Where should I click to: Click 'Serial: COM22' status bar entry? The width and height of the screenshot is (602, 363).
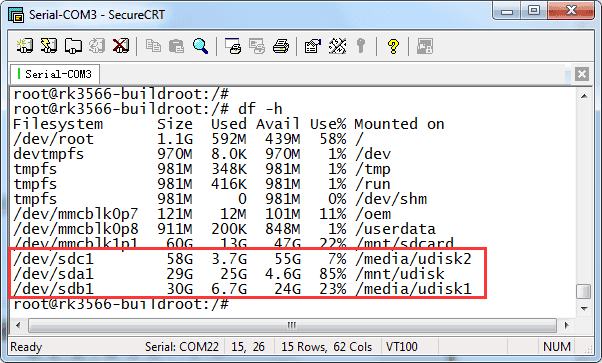point(182,347)
